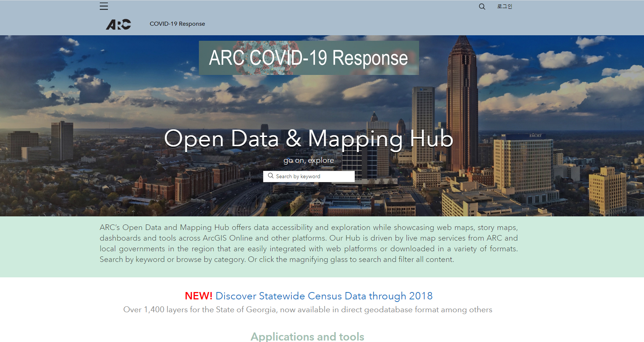
Task: Click the Open Data & Mapping Hub title
Action: [x=308, y=139]
